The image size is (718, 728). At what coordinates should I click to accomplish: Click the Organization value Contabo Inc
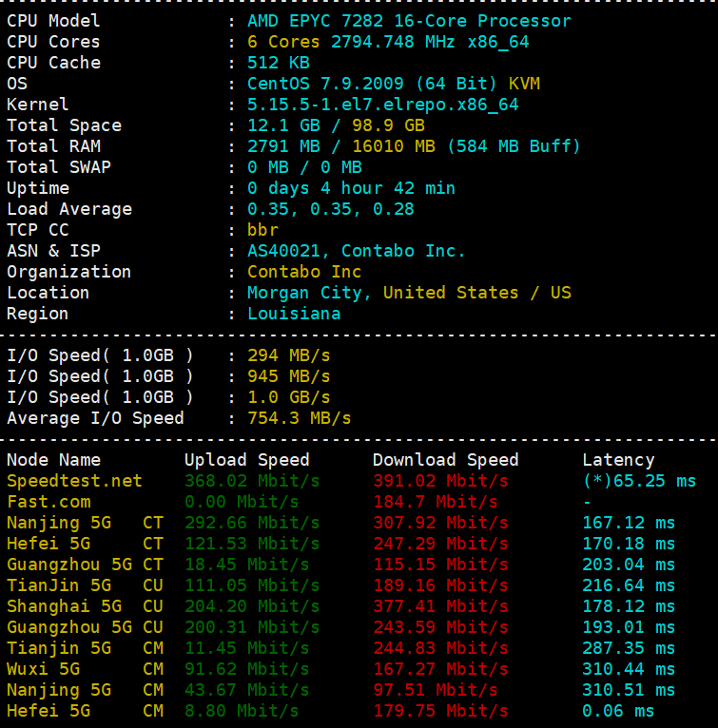[x=304, y=272]
